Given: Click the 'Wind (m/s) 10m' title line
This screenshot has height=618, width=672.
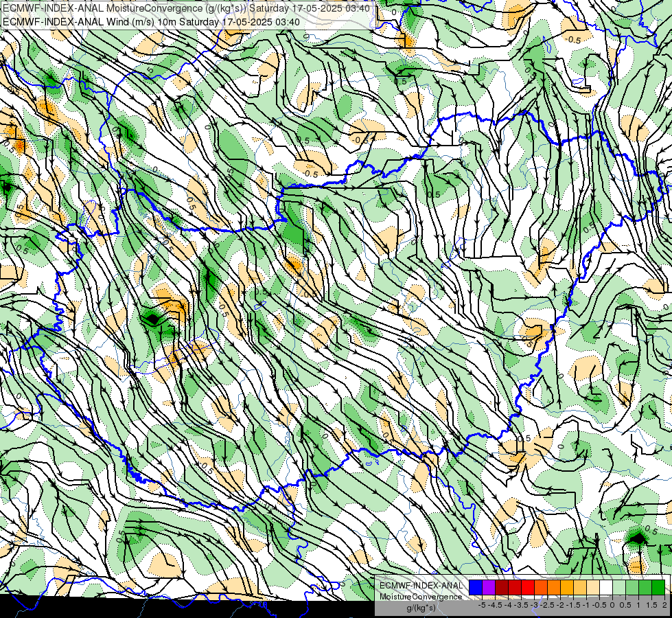Looking at the screenshot, I should [x=151, y=21].
